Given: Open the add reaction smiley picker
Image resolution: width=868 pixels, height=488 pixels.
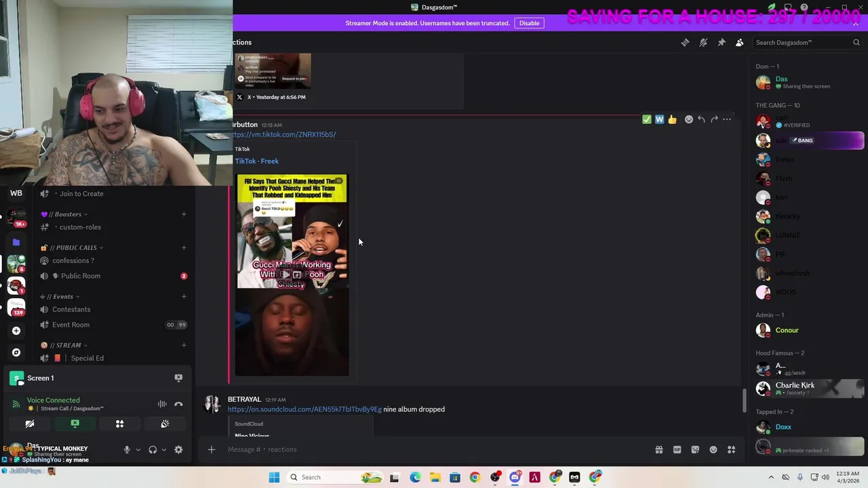Looking at the screenshot, I should tap(689, 119).
